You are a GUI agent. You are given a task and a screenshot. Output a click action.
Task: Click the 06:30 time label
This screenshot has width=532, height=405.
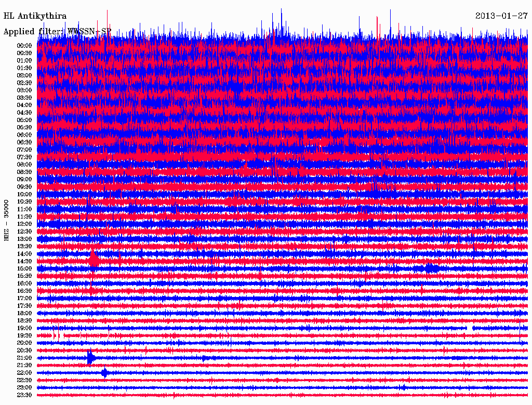coord(24,142)
